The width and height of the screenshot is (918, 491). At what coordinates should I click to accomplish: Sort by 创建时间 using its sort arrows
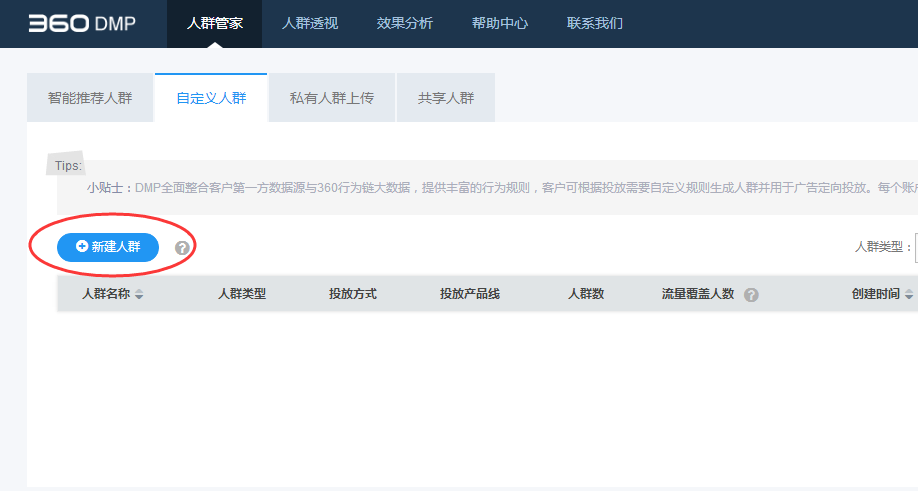(x=909, y=295)
